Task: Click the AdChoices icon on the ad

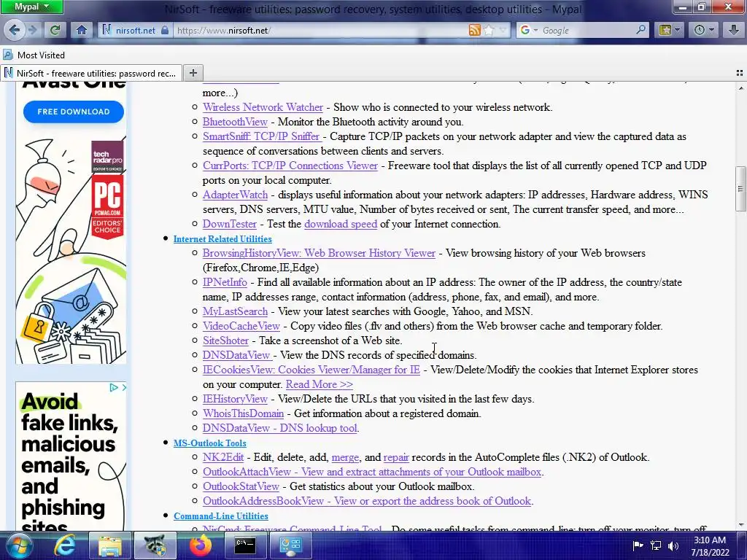Action: coord(113,388)
